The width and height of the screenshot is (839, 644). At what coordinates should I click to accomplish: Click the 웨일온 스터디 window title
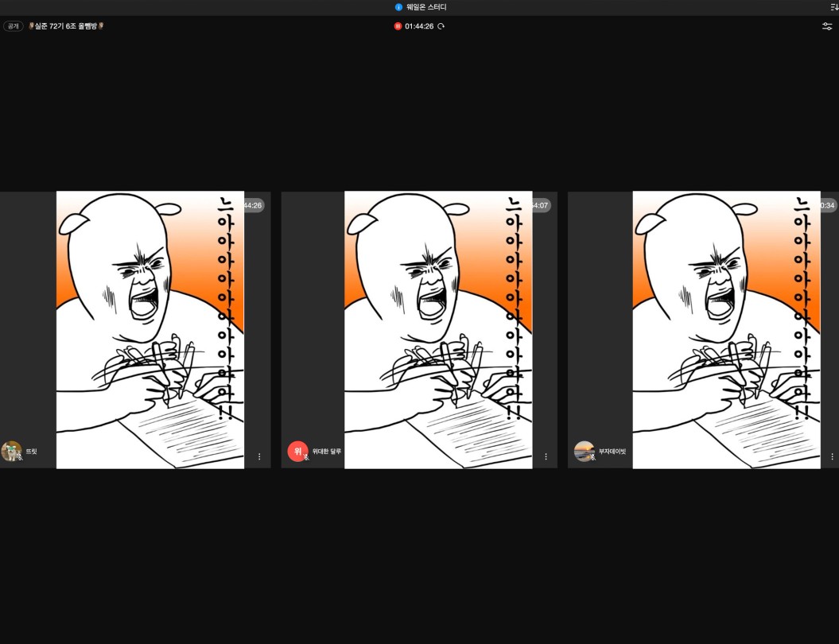click(426, 7)
